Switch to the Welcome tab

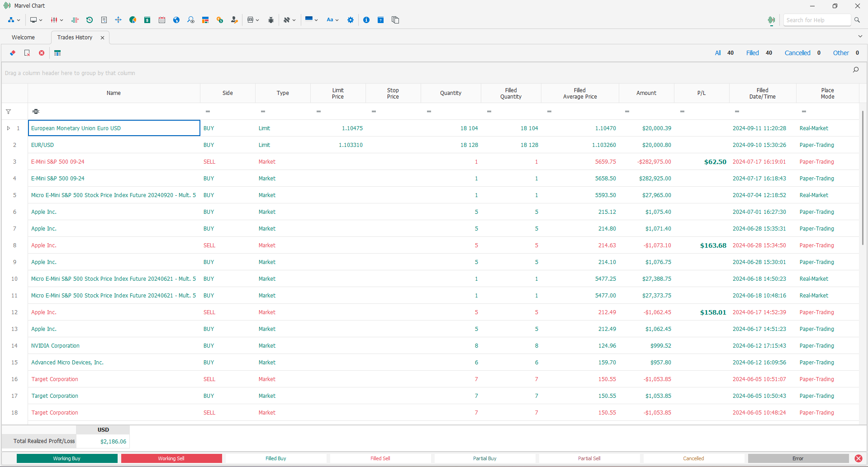point(23,37)
